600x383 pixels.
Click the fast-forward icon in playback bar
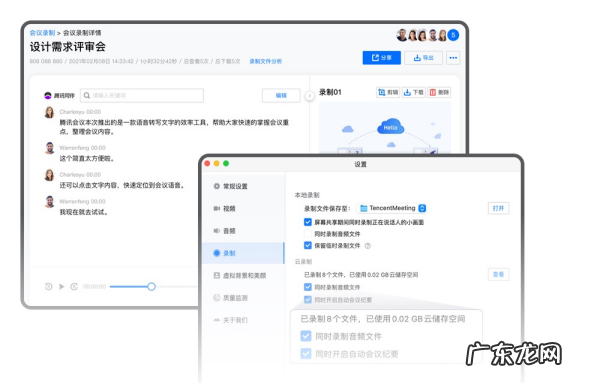(74, 286)
